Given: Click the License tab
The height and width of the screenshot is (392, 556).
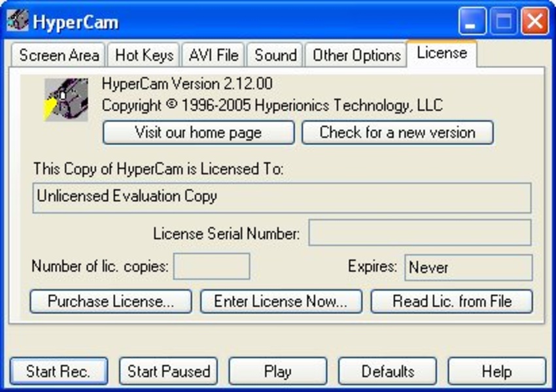Looking at the screenshot, I should click(442, 54).
